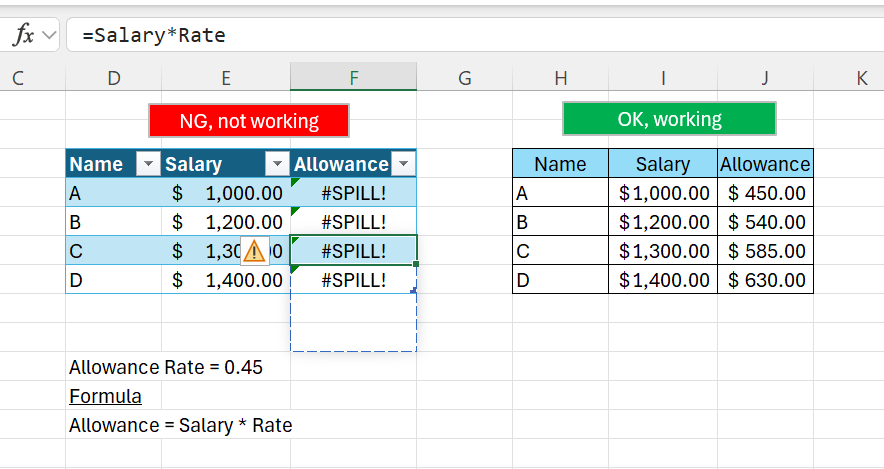Select the salary cell $ 1,000.00 in left table
Viewport: 884px width, 469px height.
tap(226, 193)
